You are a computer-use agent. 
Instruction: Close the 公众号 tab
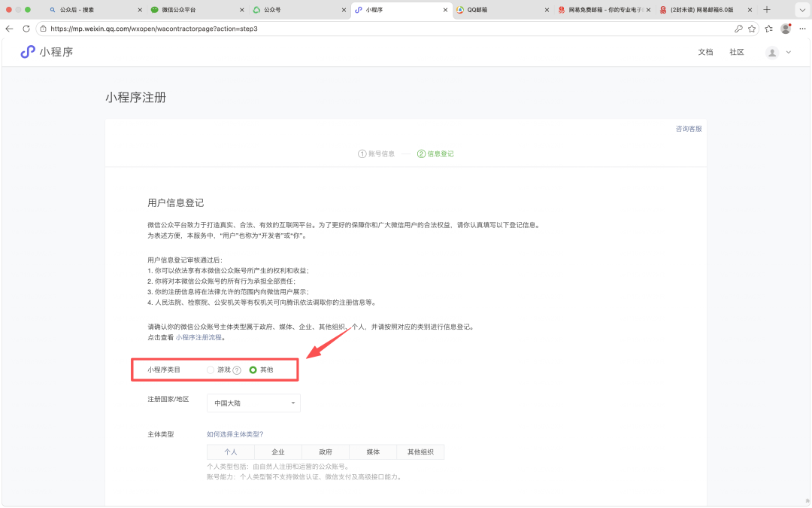[x=344, y=10]
